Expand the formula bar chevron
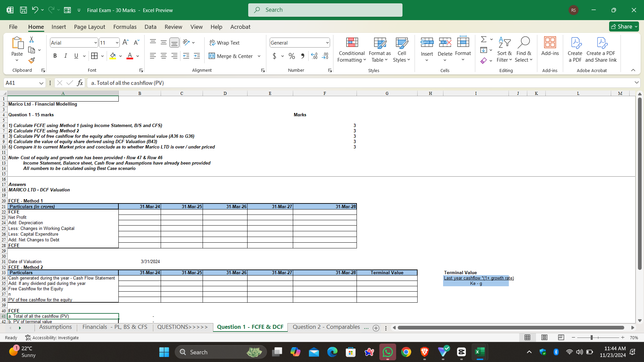Screen dimensions: 644x362 pos(636,82)
